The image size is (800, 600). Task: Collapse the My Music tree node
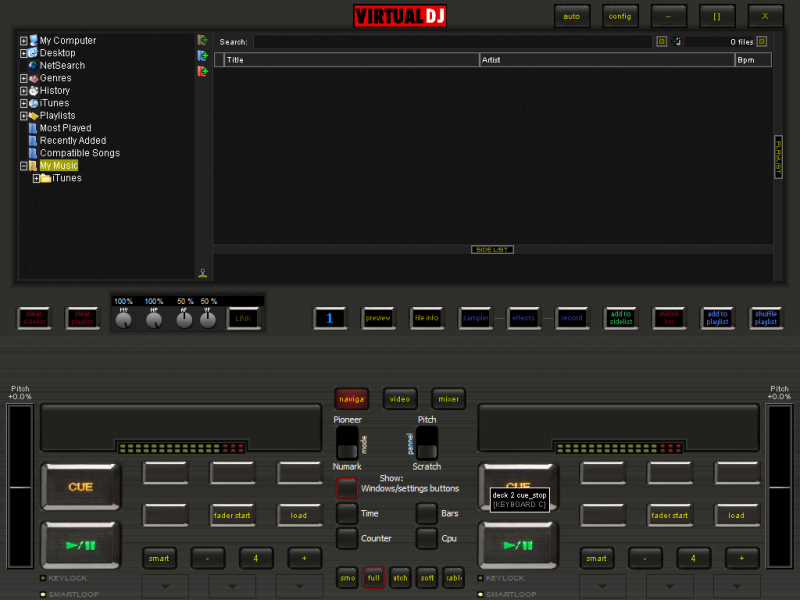(23, 166)
